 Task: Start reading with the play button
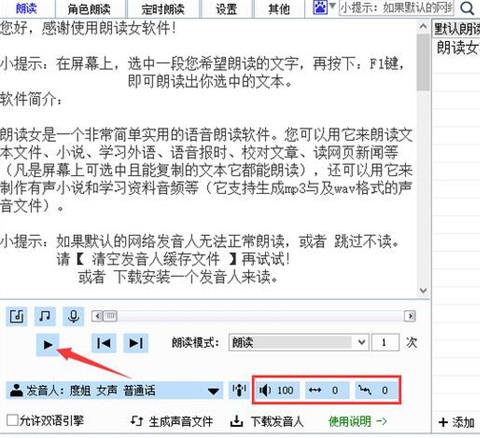(x=48, y=344)
